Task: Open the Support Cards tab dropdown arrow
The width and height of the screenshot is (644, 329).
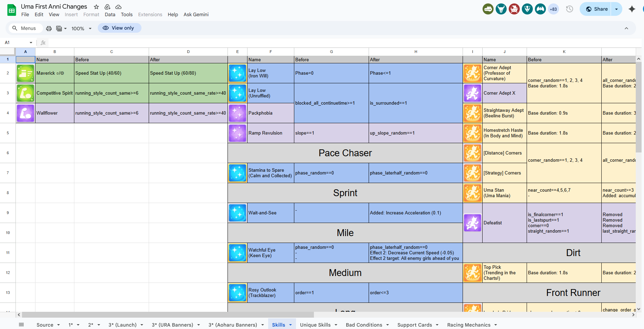Action: pyautogui.click(x=437, y=325)
